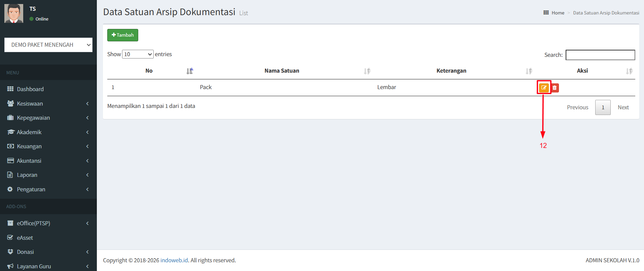Expand the Keuangan menu chevron
This screenshot has width=644, height=271.
click(x=87, y=146)
